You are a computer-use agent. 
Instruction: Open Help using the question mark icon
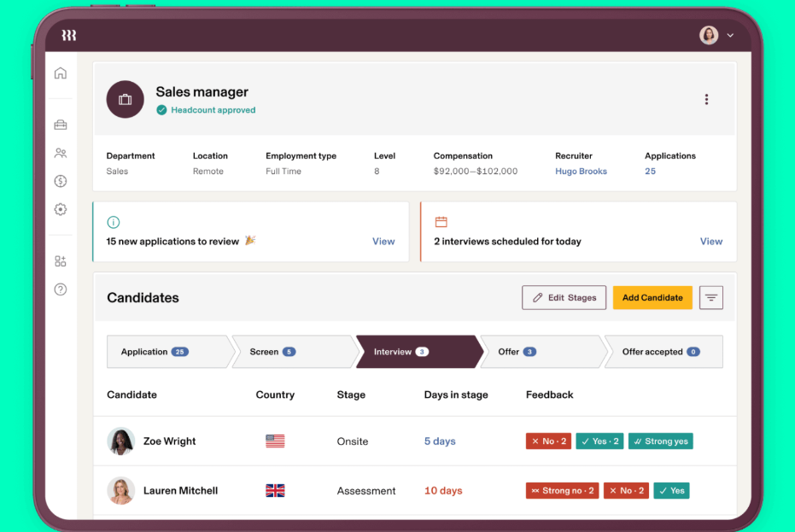tap(60, 289)
